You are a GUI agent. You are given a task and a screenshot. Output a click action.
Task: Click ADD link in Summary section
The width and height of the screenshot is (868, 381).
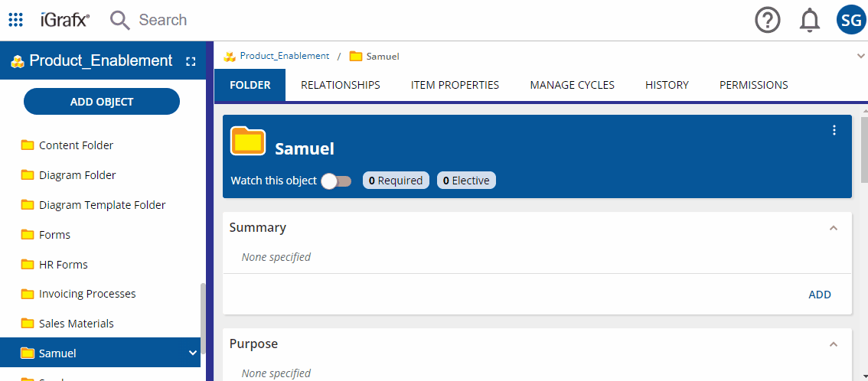tap(820, 295)
